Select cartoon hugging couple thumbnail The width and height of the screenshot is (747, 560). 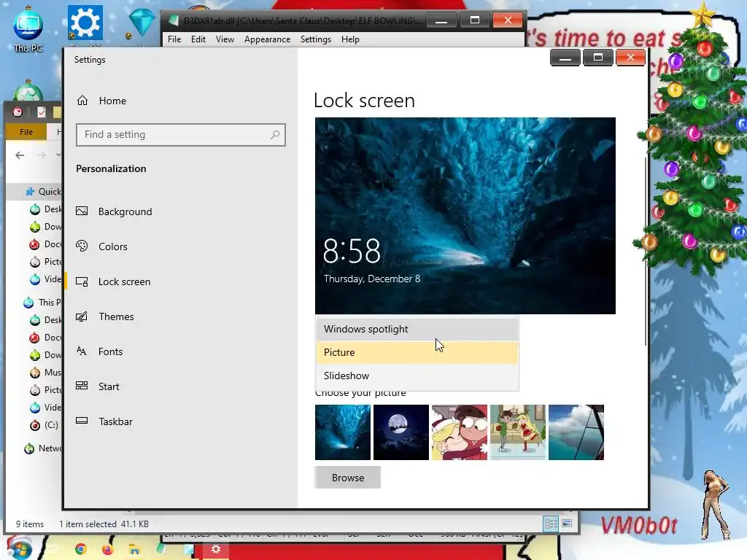(x=460, y=432)
